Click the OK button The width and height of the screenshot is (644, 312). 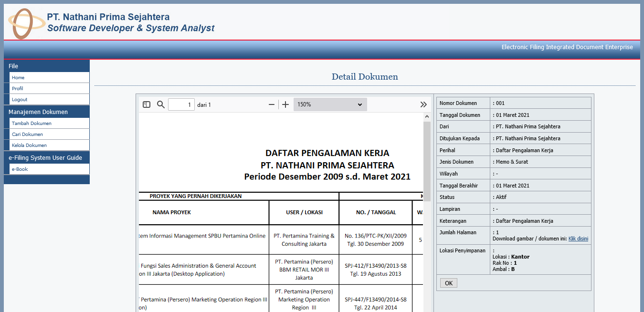[x=449, y=283]
